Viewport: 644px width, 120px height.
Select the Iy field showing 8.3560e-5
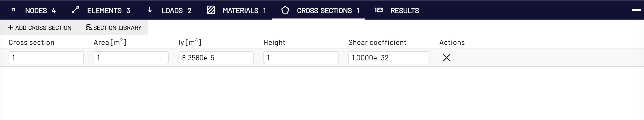216,58
